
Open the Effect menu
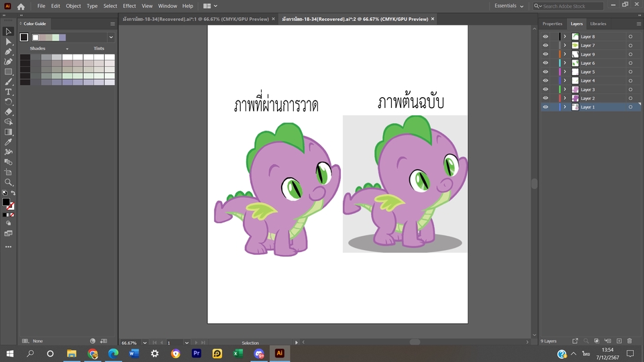[129, 6]
